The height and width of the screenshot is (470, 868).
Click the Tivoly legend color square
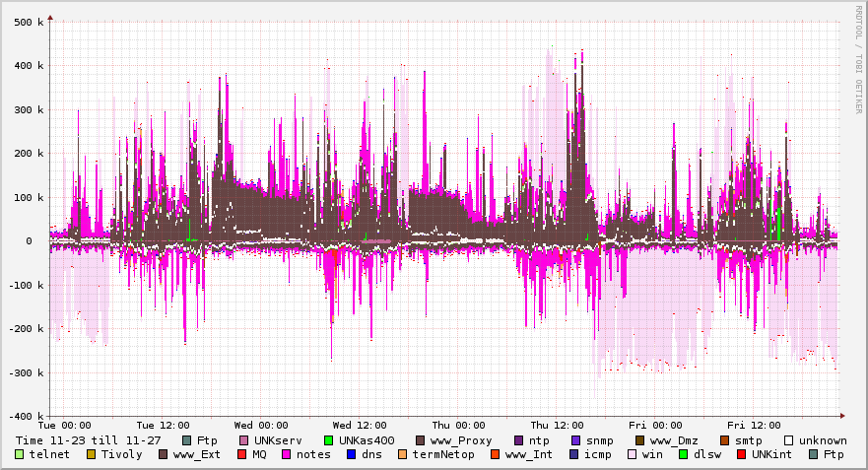[x=91, y=454]
